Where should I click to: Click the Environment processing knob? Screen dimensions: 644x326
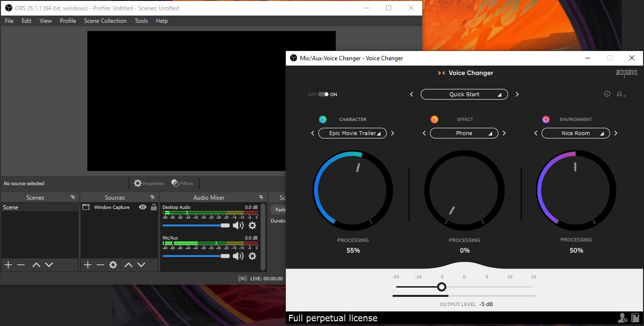click(x=576, y=190)
